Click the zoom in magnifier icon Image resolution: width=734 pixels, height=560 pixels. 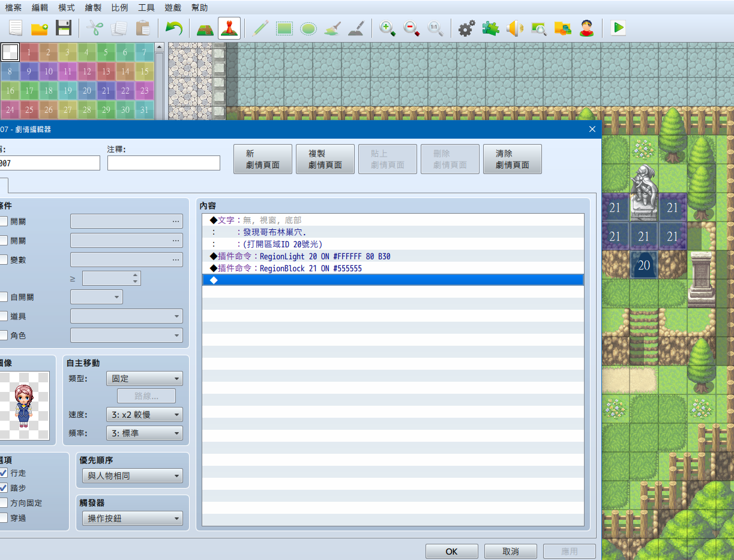coord(388,28)
